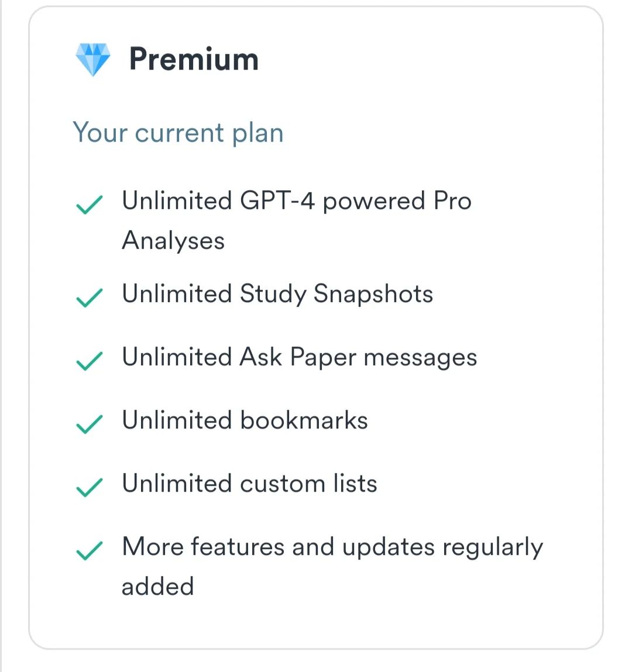Select the Premium plan heading
This screenshot has width=632, height=672.
click(x=194, y=59)
